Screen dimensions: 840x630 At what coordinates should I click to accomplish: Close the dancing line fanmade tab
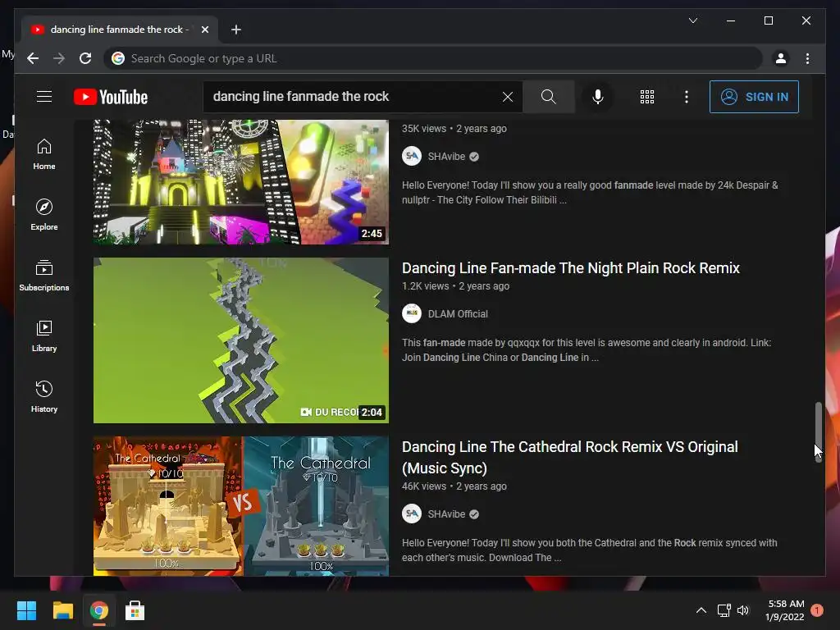click(x=204, y=30)
